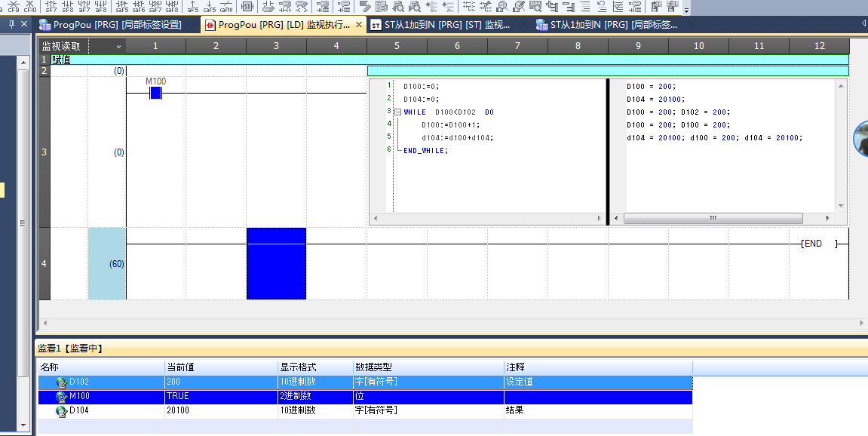
Task: Click the saF5 ladder toolbar icon
Action: pyautogui.click(x=121, y=7)
